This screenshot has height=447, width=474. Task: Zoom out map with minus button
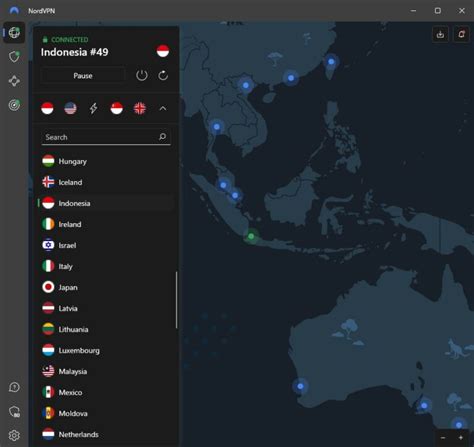tap(443, 438)
